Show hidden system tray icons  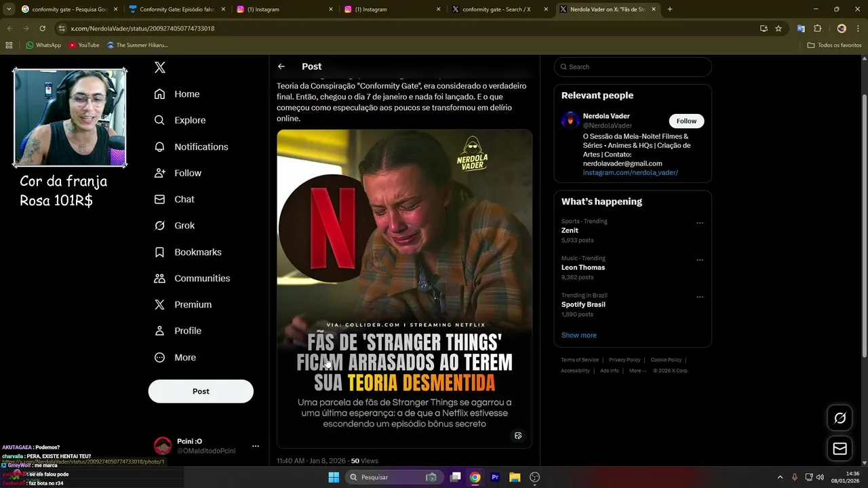pos(780,477)
